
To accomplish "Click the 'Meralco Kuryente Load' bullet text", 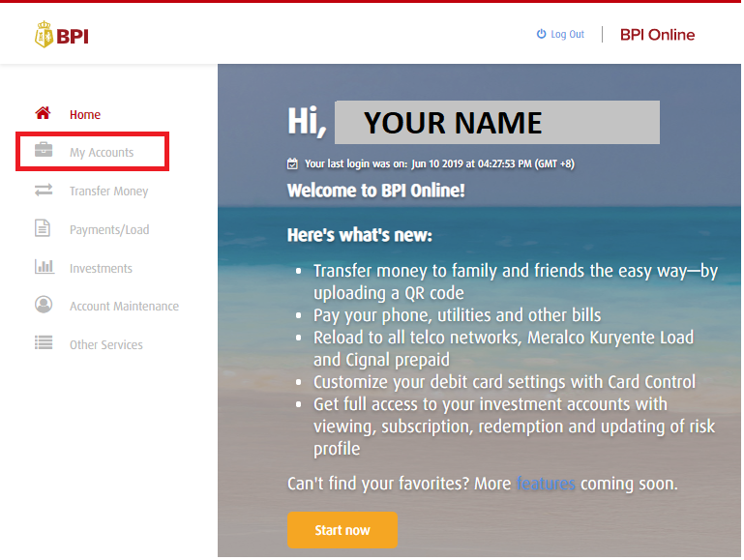I will pyautogui.click(x=503, y=348).
